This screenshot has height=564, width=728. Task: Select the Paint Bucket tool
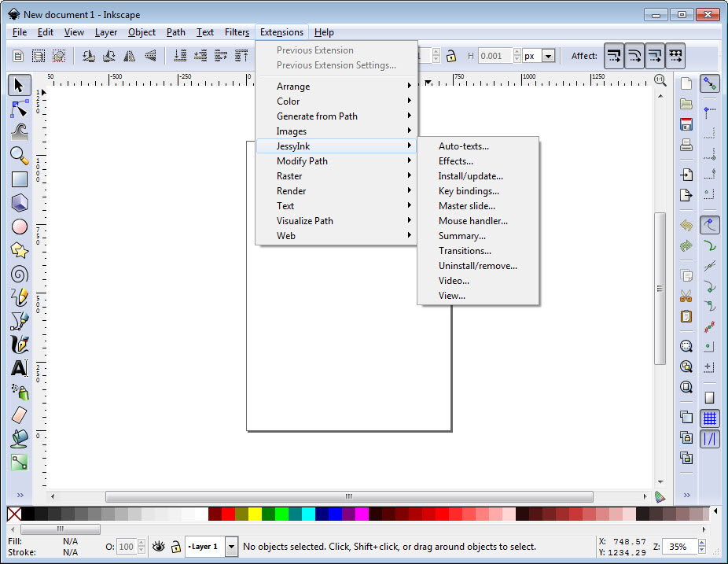click(x=19, y=439)
